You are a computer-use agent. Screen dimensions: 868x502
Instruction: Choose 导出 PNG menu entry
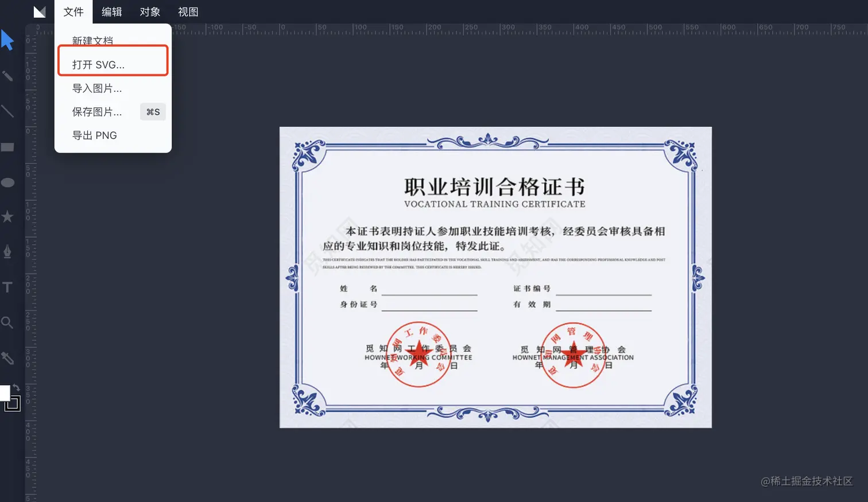pyautogui.click(x=113, y=135)
